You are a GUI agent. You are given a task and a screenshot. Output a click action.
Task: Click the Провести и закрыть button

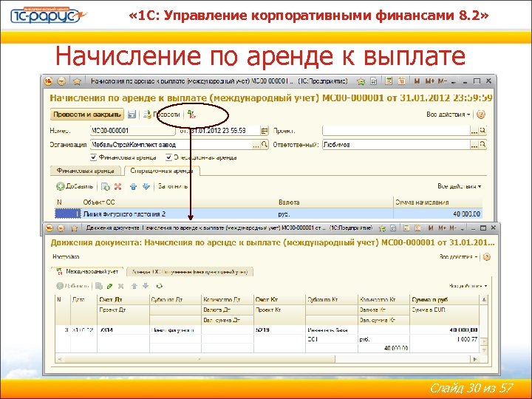(x=87, y=115)
